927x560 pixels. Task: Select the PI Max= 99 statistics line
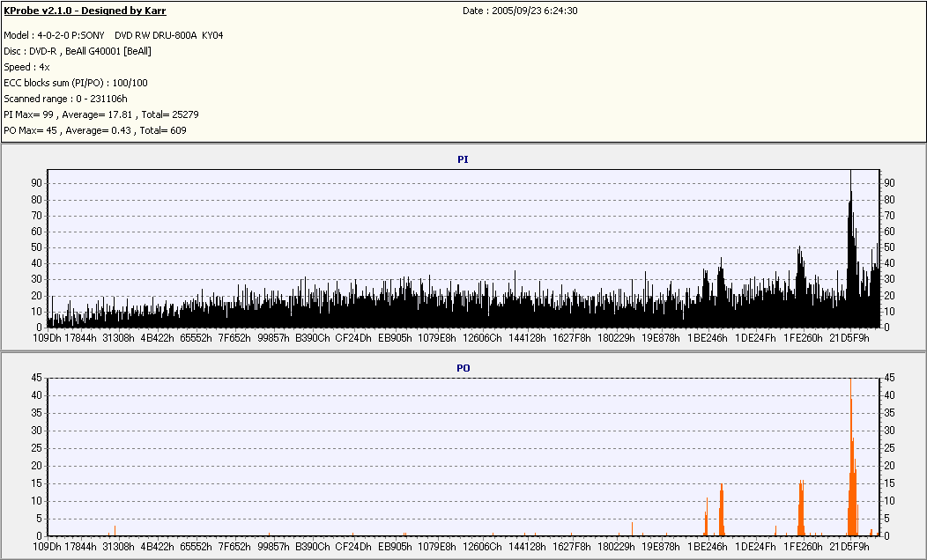pyautogui.click(x=101, y=114)
